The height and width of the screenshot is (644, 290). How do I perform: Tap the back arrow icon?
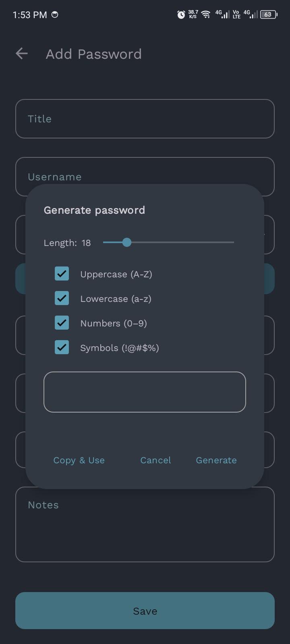[22, 54]
